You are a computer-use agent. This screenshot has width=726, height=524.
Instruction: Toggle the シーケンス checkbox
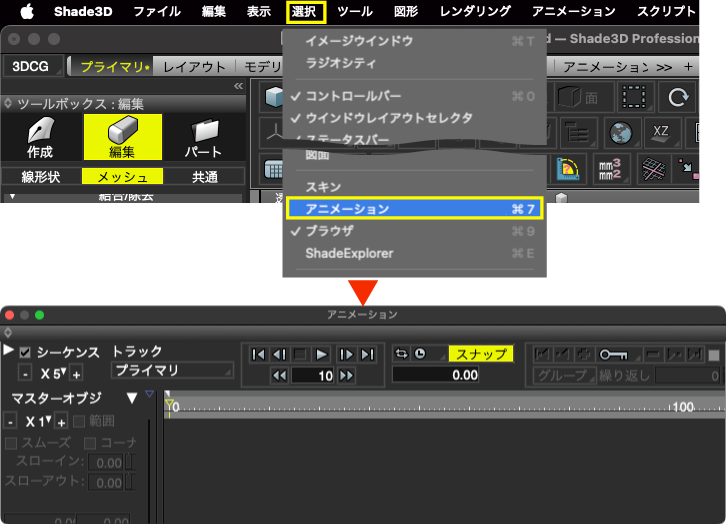coord(25,353)
